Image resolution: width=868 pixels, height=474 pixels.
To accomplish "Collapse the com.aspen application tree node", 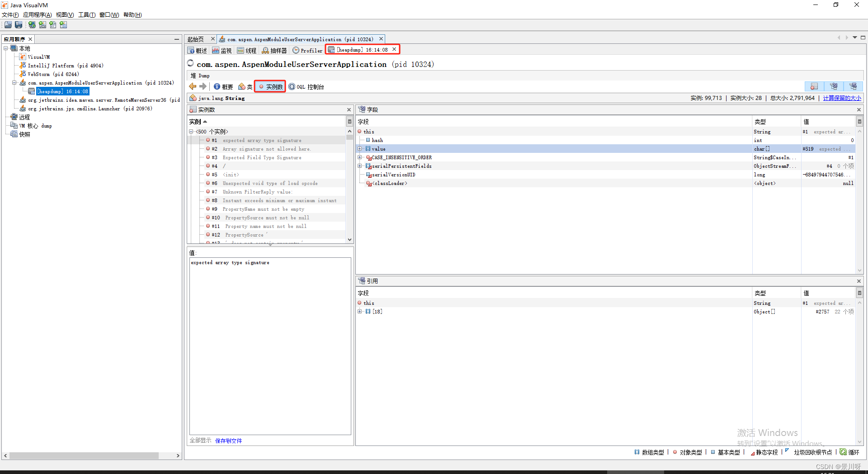I will pos(14,83).
